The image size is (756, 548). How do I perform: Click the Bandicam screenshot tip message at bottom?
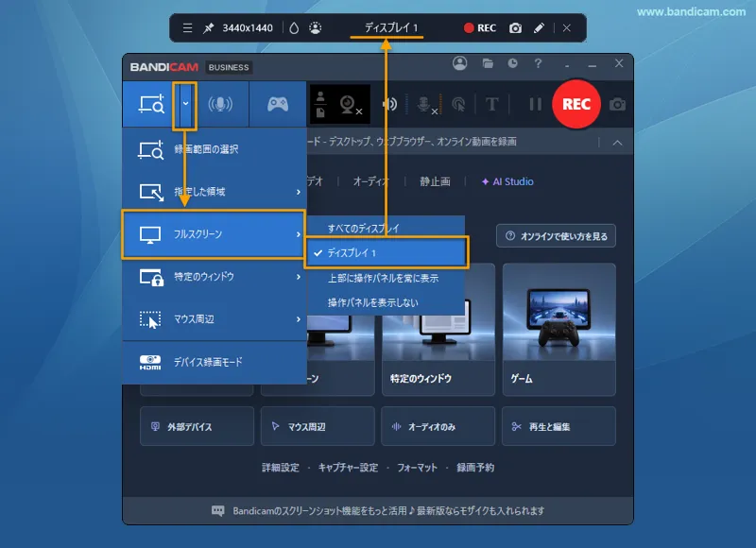tap(388, 511)
